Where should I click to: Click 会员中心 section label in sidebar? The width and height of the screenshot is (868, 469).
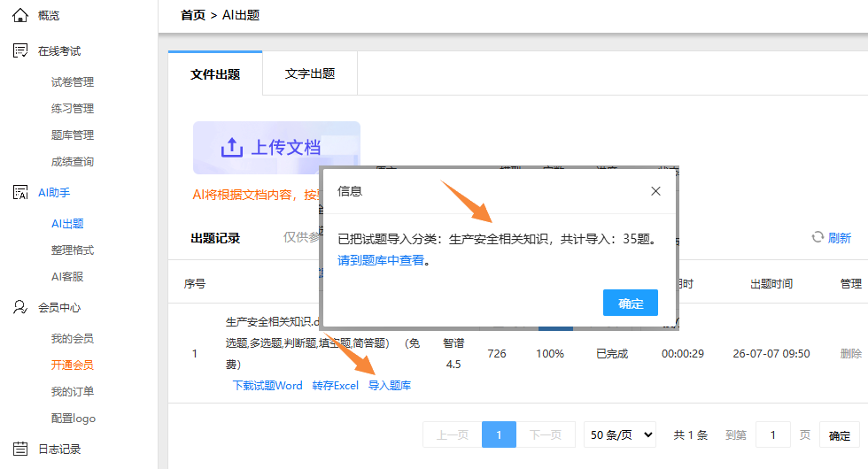(59, 308)
